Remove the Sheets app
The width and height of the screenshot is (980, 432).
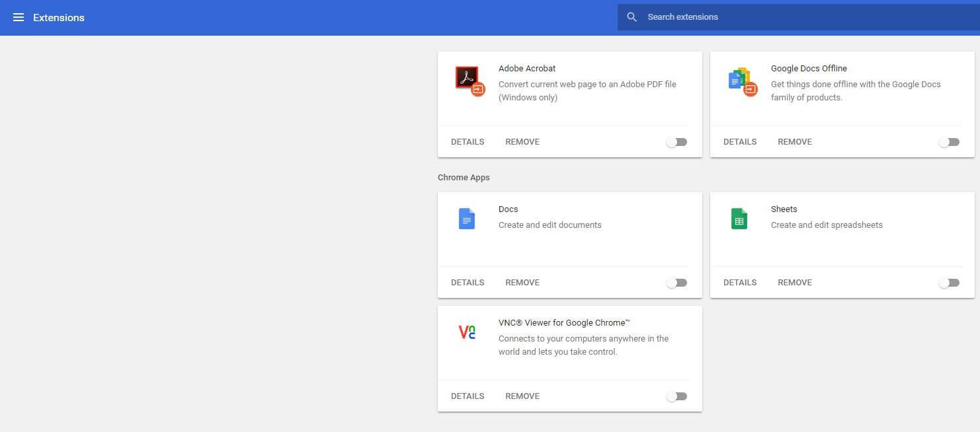click(795, 283)
